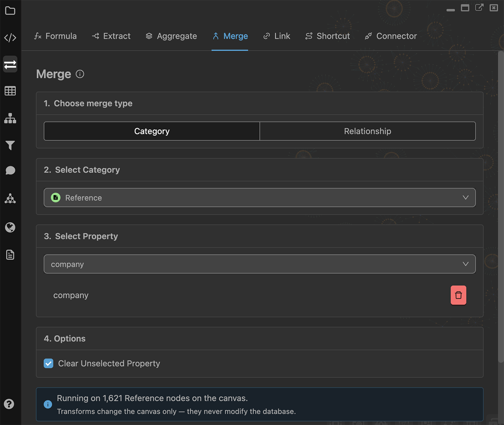
Task: Open the filter funnel sidebar icon
Action: point(10,145)
